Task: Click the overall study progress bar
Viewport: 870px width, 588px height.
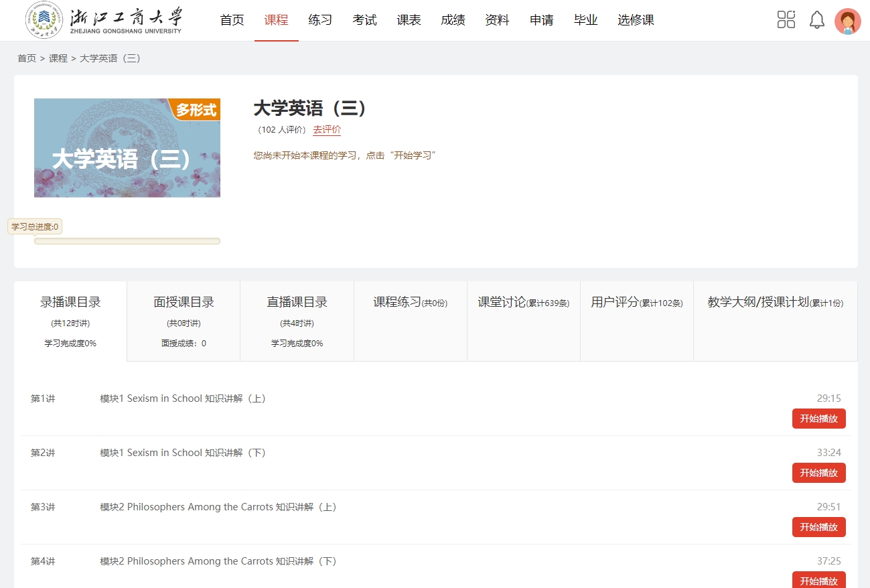Action: [x=127, y=241]
